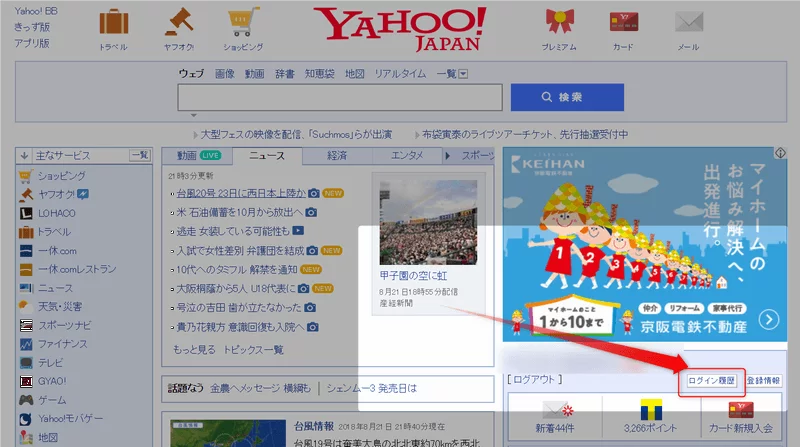Screen dimensions: 800x447
Task: Click the 一休.com icon in sidebar
Action: [x=26, y=251]
